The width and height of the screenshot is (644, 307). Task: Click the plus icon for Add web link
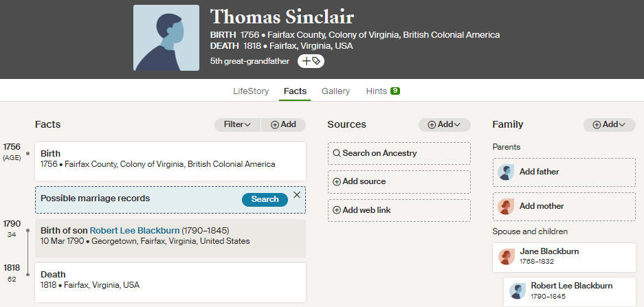click(337, 210)
